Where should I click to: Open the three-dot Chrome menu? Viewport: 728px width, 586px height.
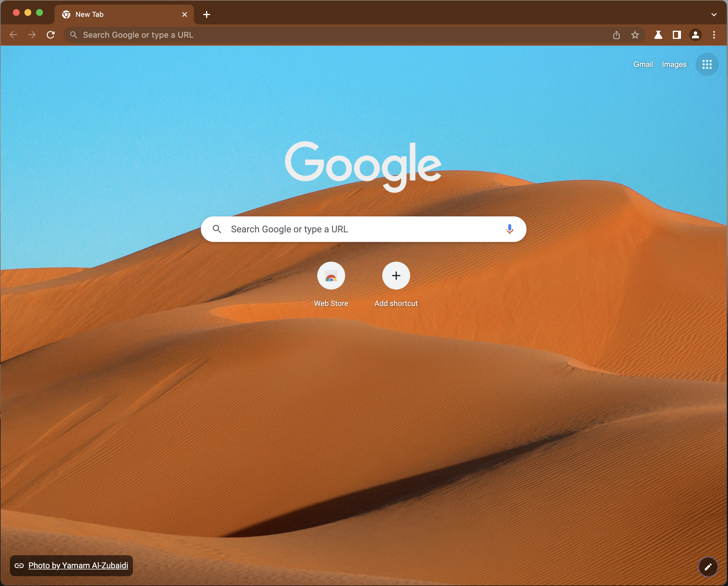click(714, 35)
